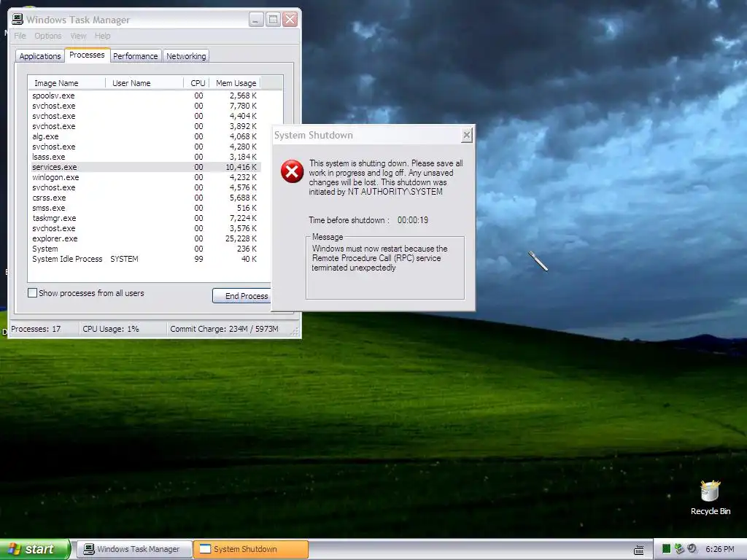
Task: Click the 'Time before shutdown' countdown 00:00:19
Action: click(413, 220)
